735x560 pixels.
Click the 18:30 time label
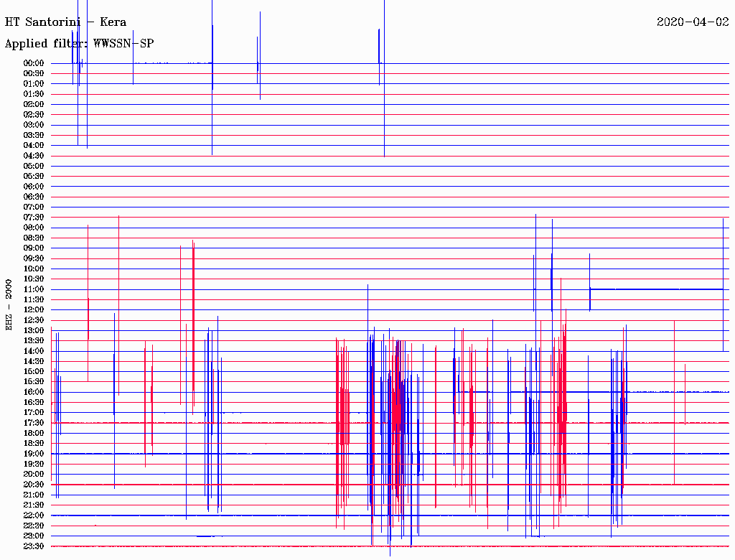[34, 444]
